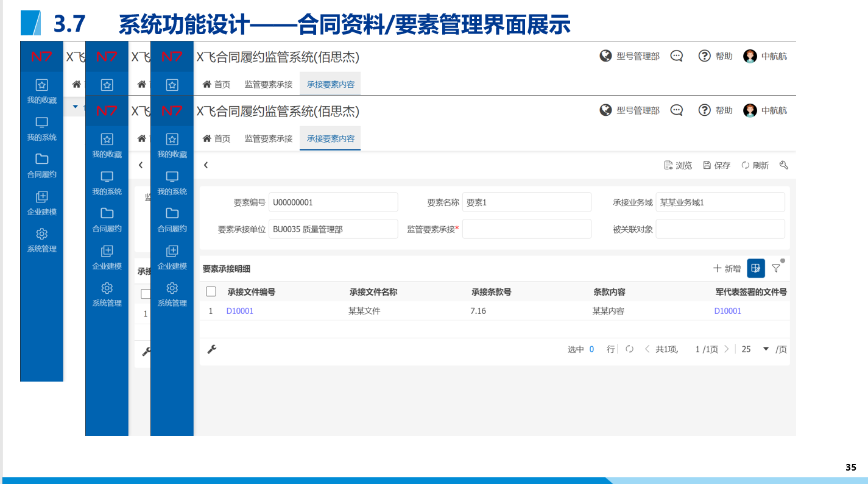Click the message bubble icon in the upper header

point(676,56)
